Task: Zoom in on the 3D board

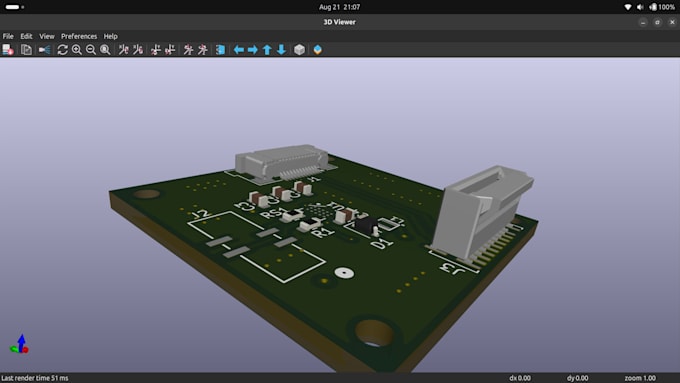Action: pos(77,50)
